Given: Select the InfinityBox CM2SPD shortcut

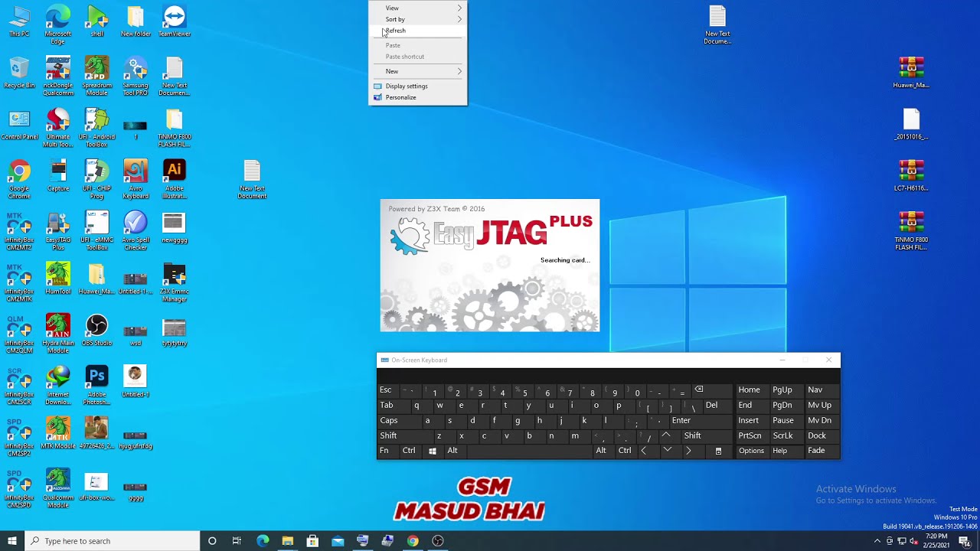Looking at the screenshot, I should click(x=19, y=487).
